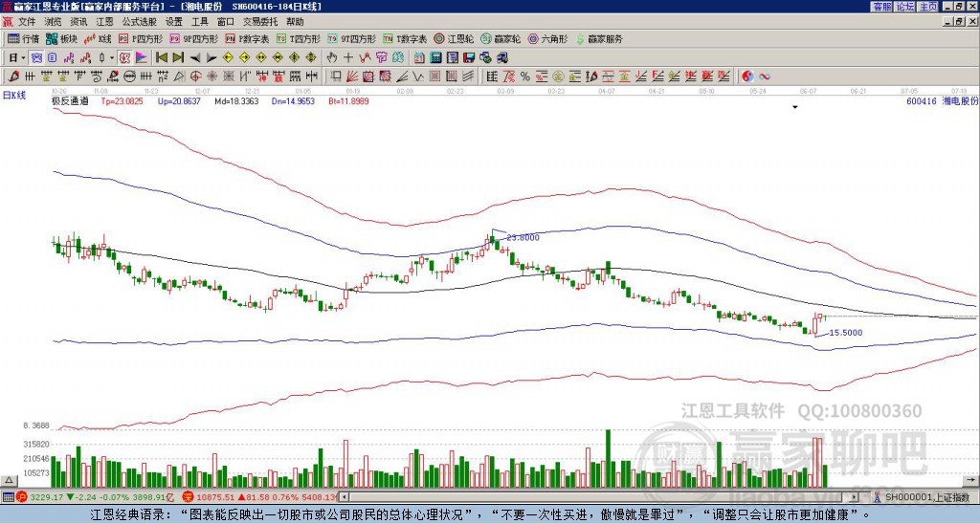The width and height of the screenshot is (980, 524).
Task: Open the 板块 sector view
Action: click(61, 38)
